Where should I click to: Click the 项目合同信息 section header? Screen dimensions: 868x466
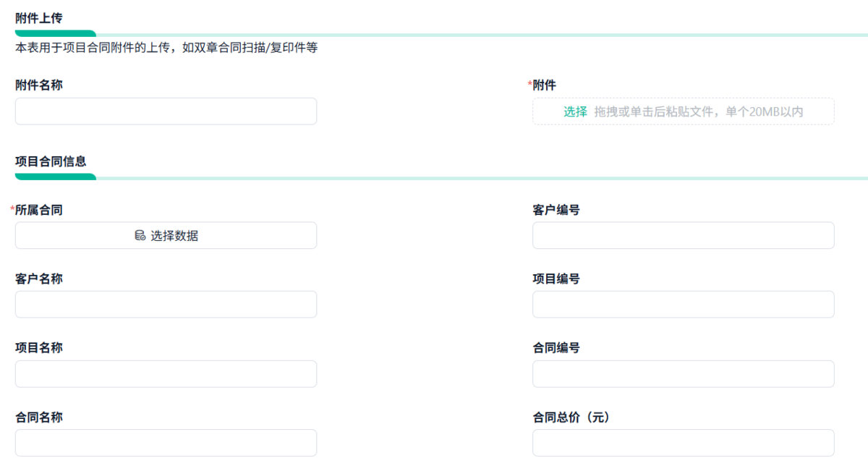point(51,161)
